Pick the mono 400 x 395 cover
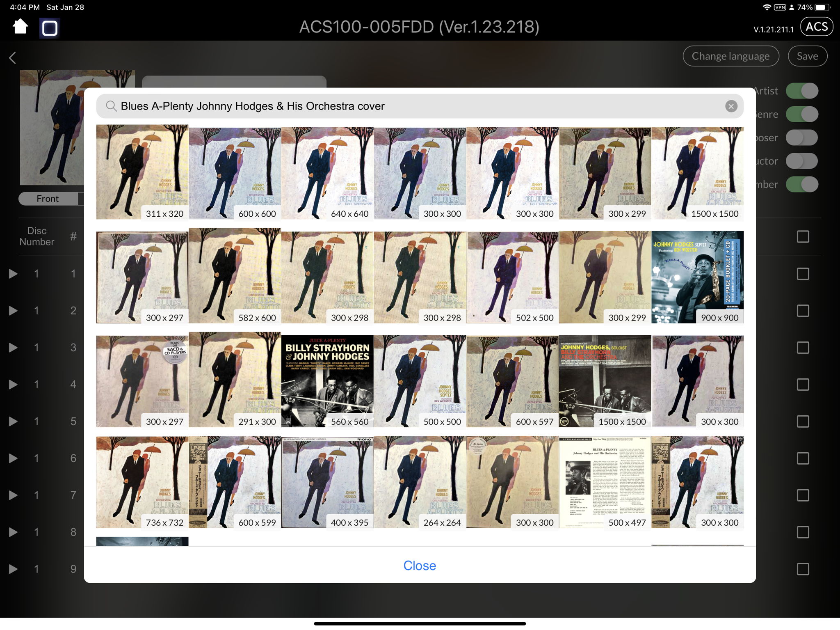 pos(327,482)
